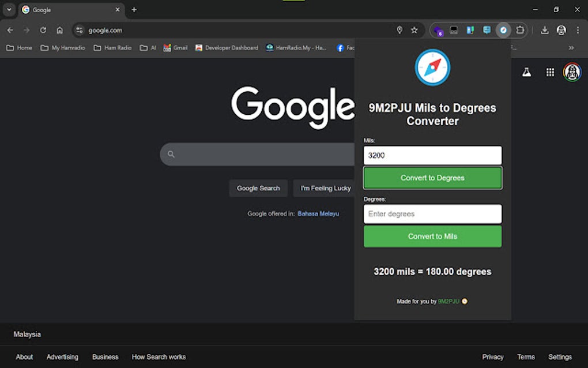Bookmark this page using the star icon
This screenshot has width=588, height=368.
tap(414, 29)
